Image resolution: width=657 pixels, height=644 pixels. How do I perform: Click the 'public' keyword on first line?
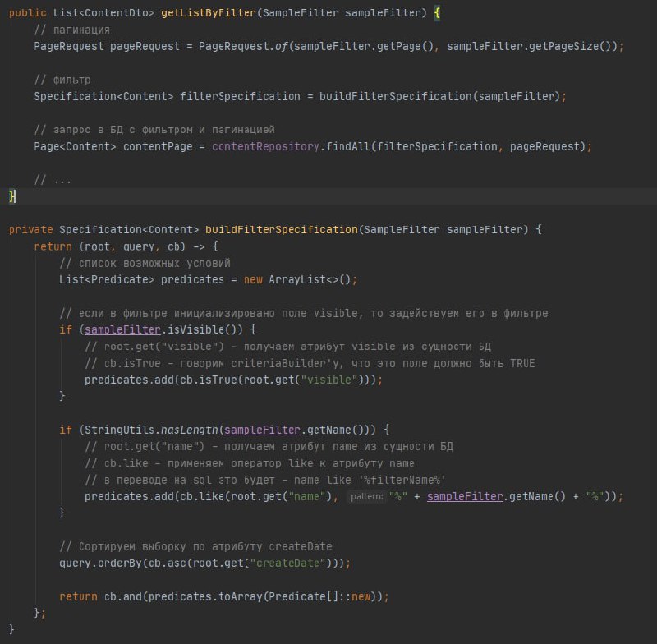click(28, 13)
